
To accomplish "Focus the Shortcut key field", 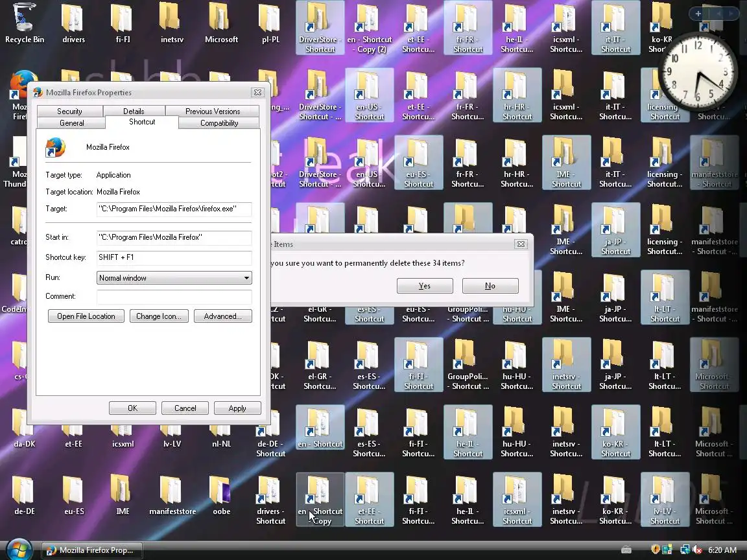I will [174, 257].
